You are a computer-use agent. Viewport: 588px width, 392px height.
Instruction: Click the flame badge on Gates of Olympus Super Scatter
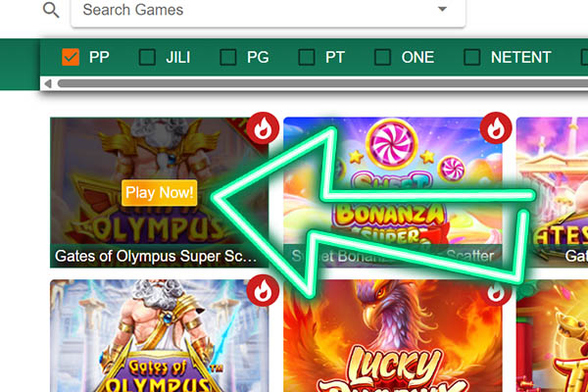point(263,128)
